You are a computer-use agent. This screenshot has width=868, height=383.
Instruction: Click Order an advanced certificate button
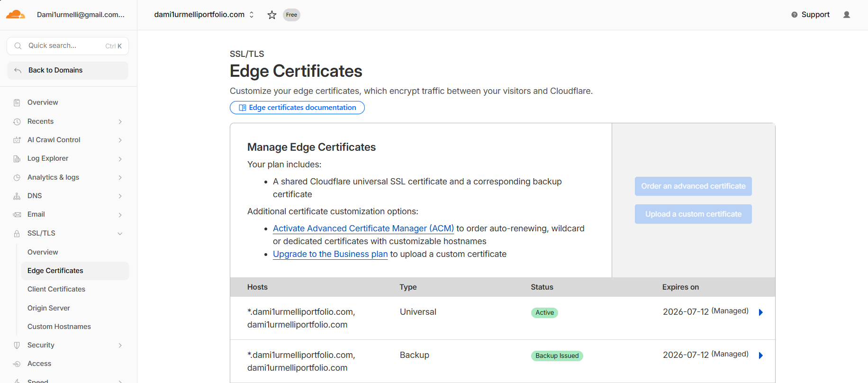(693, 186)
